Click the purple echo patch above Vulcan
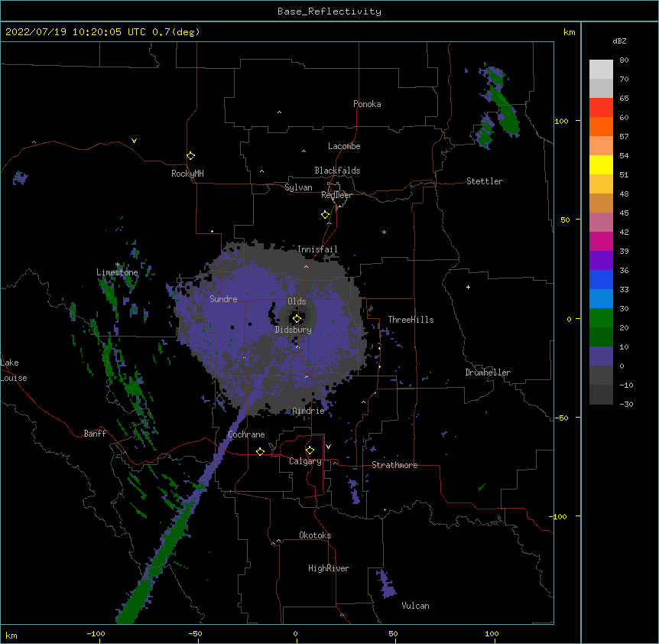659x644 pixels. 386,584
